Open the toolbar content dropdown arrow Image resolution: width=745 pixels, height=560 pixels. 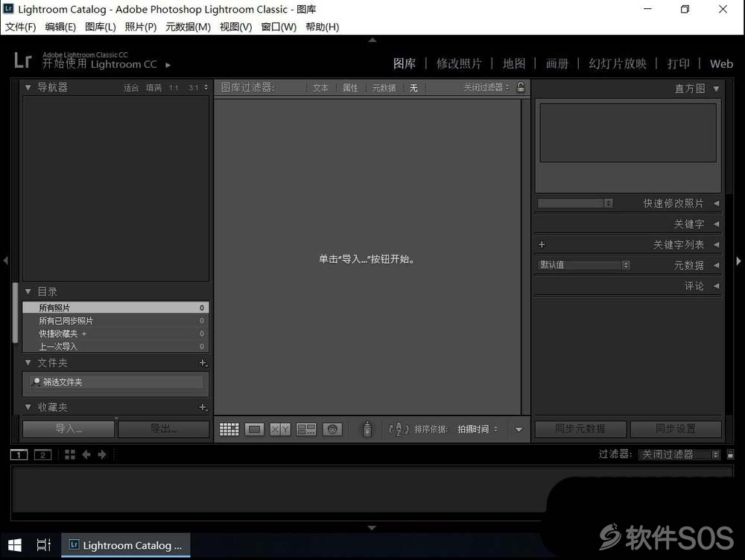tap(519, 430)
